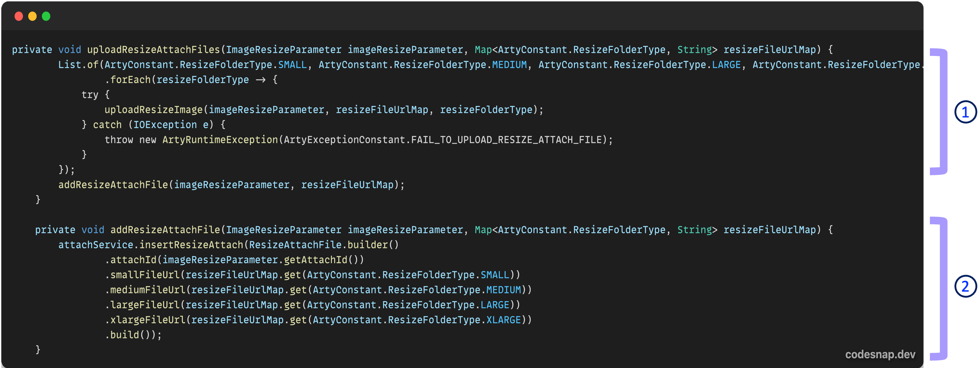
Task: Click the XLARGE constant in xlargeFileUrl line
Action: (x=503, y=320)
